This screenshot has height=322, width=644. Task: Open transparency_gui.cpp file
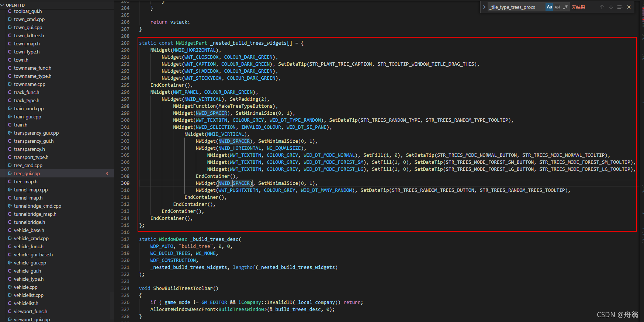[57, 133]
